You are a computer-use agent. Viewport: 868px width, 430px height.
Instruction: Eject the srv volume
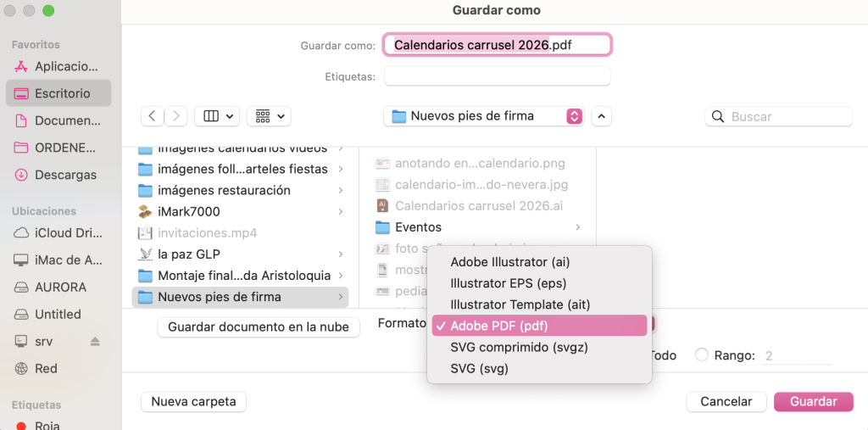95,341
